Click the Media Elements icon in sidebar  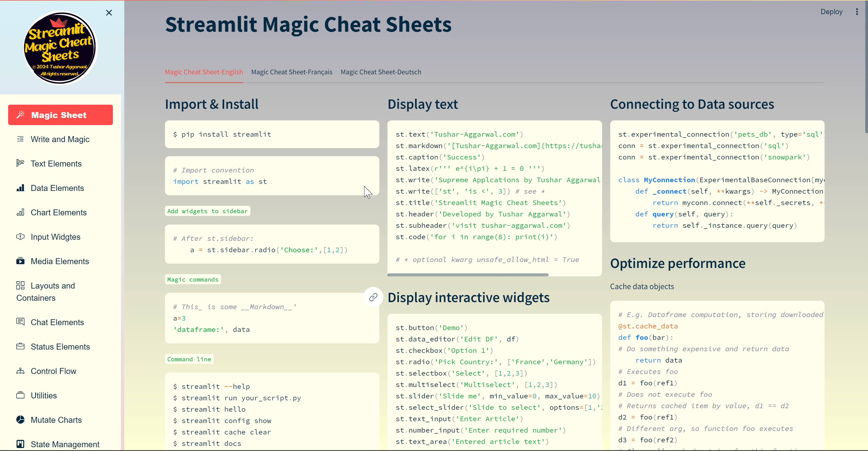pos(21,261)
